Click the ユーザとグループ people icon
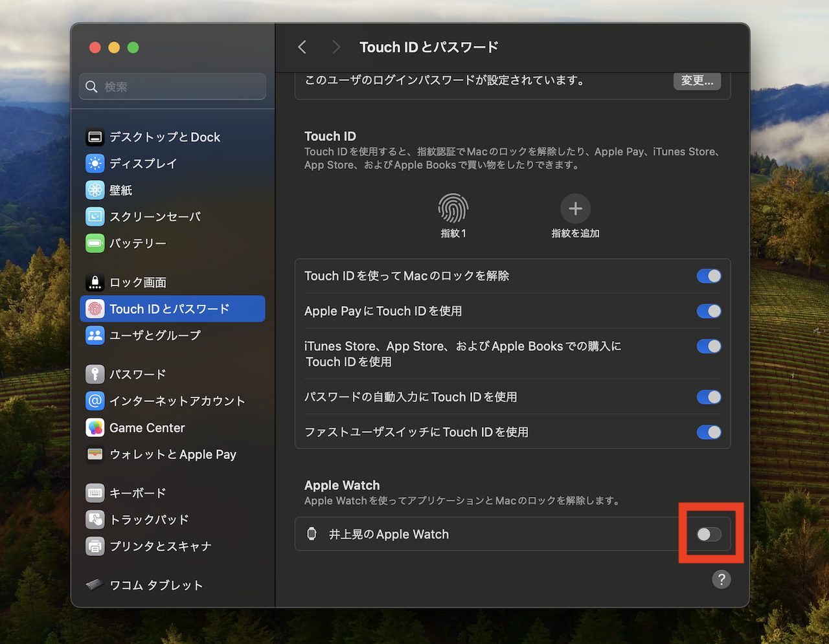Viewport: 829px width, 644px height. (95, 335)
